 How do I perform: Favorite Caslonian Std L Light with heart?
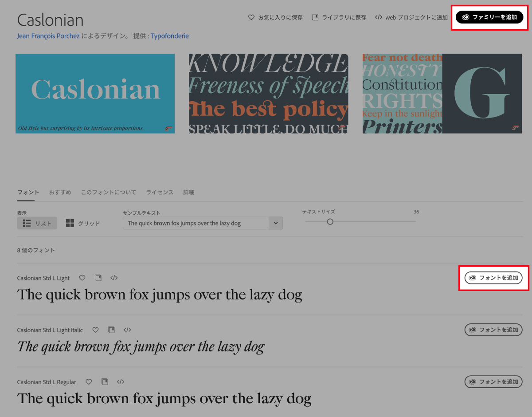click(x=82, y=278)
